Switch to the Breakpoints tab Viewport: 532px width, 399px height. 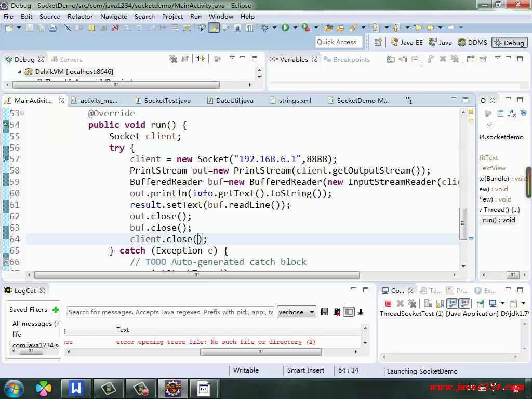347,59
